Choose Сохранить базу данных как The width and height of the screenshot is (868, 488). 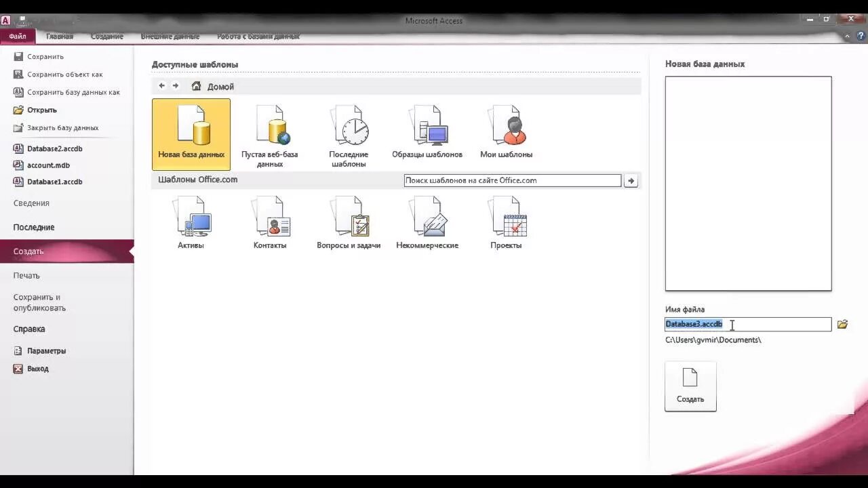point(66,92)
